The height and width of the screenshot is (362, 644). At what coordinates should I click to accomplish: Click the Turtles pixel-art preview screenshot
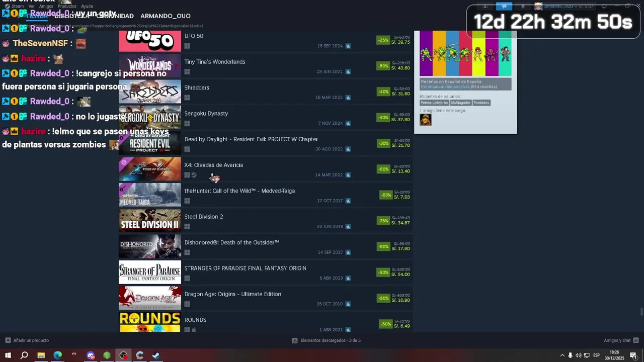coord(465,53)
